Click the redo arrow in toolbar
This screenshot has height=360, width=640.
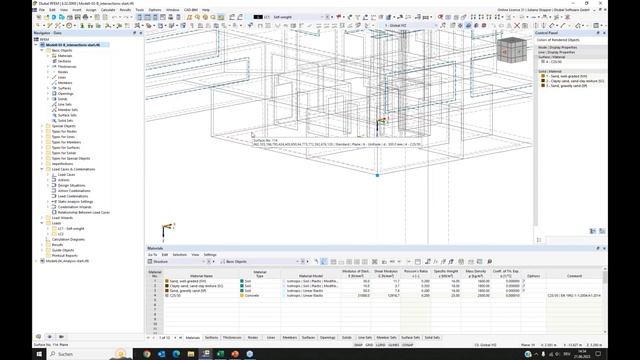pos(125,17)
